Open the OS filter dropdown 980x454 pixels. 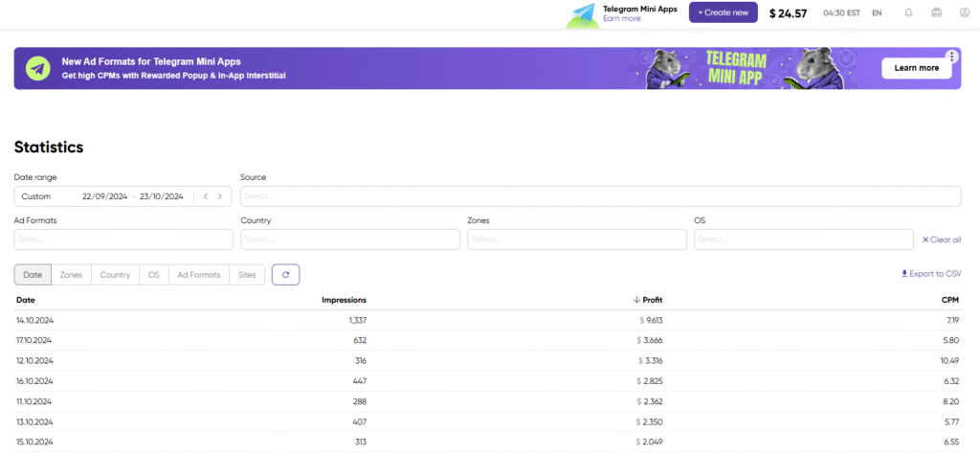click(803, 239)
